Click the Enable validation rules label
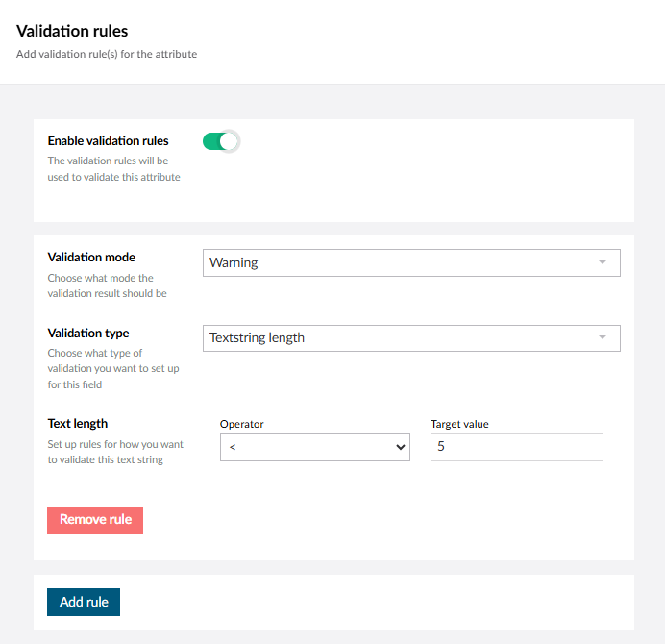The image size is (665, 644). click(108, 141)
